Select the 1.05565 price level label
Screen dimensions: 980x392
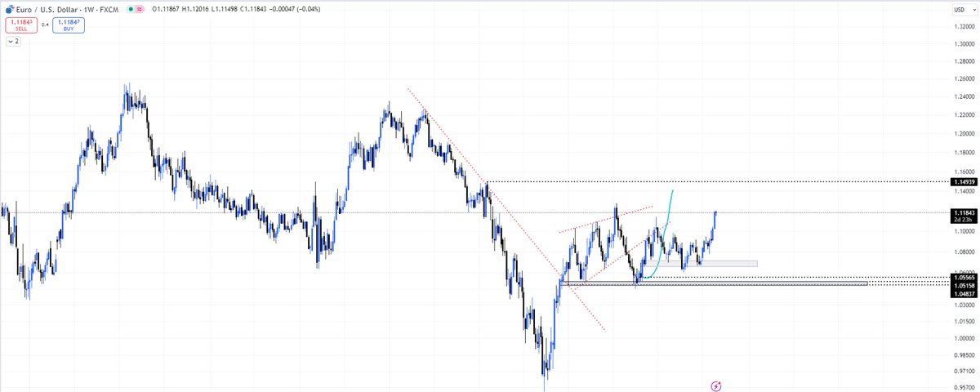point(965,278)
